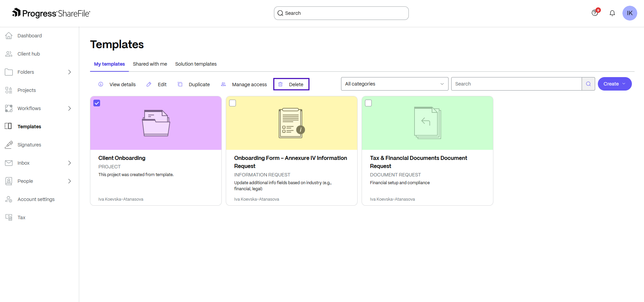
Task: Click the magnifier icon in top search bar
Action: (280, 13)
